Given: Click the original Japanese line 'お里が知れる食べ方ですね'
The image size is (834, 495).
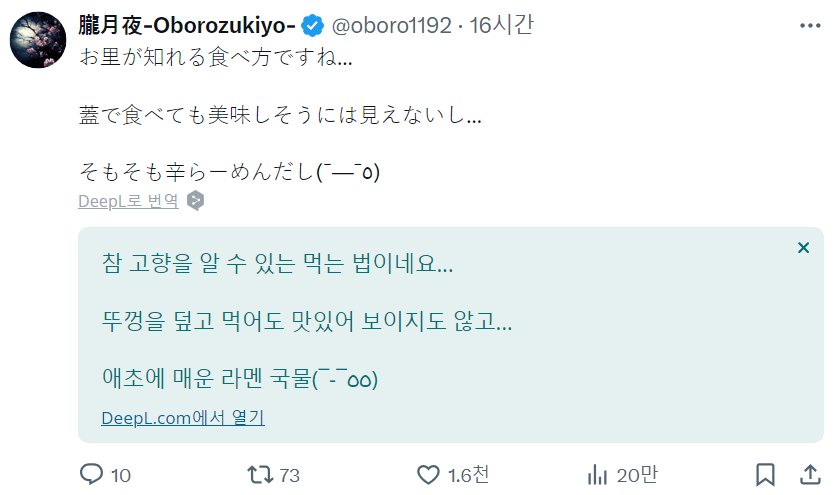Looking at the screenshot, I should 215,59.
